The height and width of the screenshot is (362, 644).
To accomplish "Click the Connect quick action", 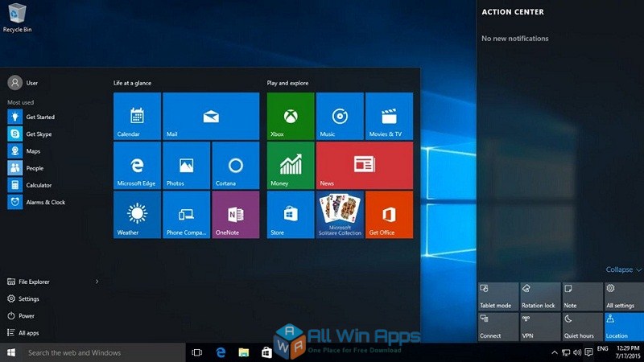I will 497,327.
